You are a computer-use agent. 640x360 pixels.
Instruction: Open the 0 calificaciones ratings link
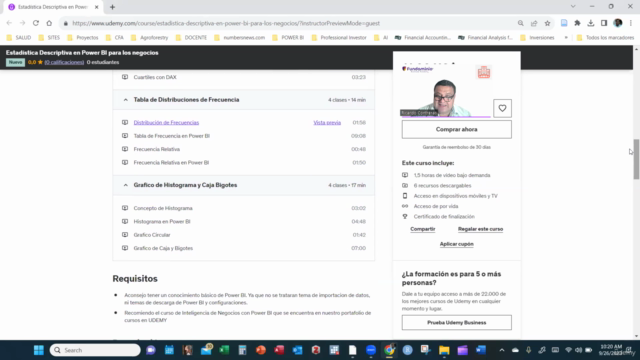(64, 62)
